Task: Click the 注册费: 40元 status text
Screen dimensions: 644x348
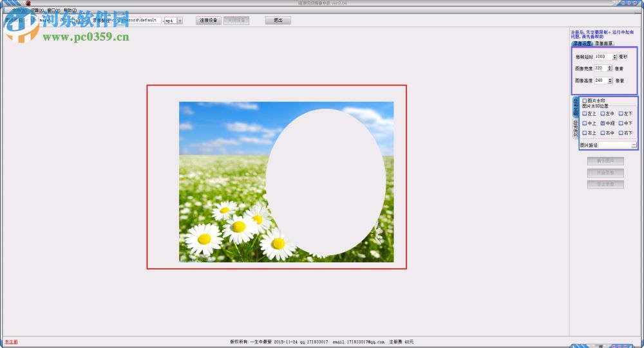Action: pos(401,342)
